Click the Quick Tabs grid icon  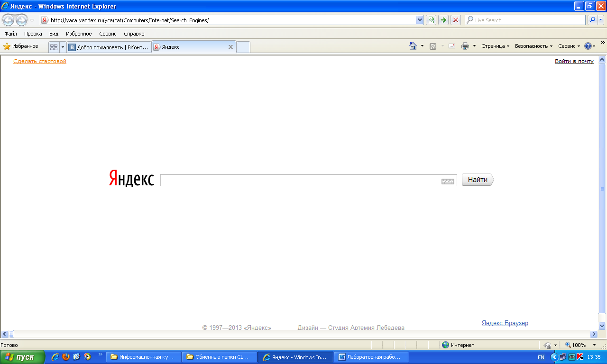pyautogui.click(x=54, y=47)
